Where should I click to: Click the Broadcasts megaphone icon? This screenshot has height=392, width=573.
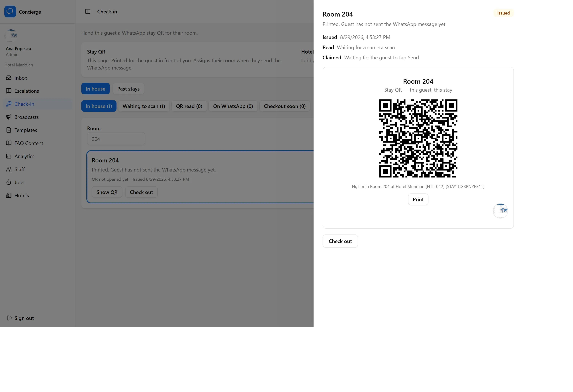click(x=9, y=117)
